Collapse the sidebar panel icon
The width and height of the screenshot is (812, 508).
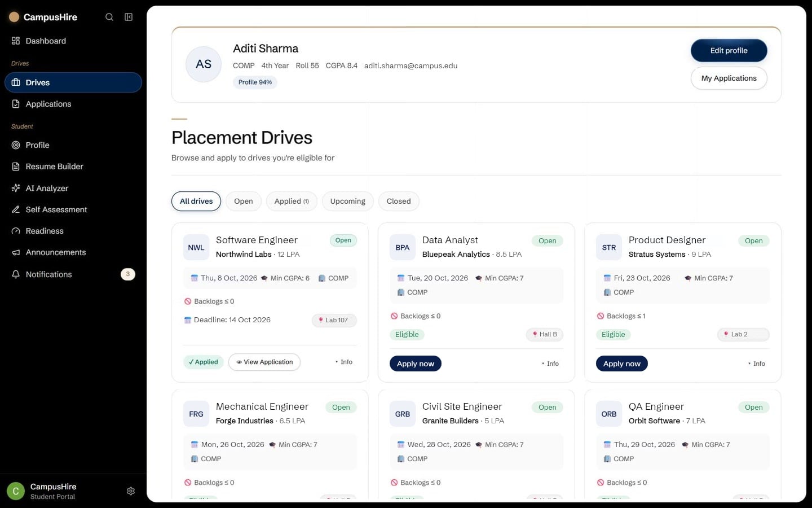[x=129, y=17]
